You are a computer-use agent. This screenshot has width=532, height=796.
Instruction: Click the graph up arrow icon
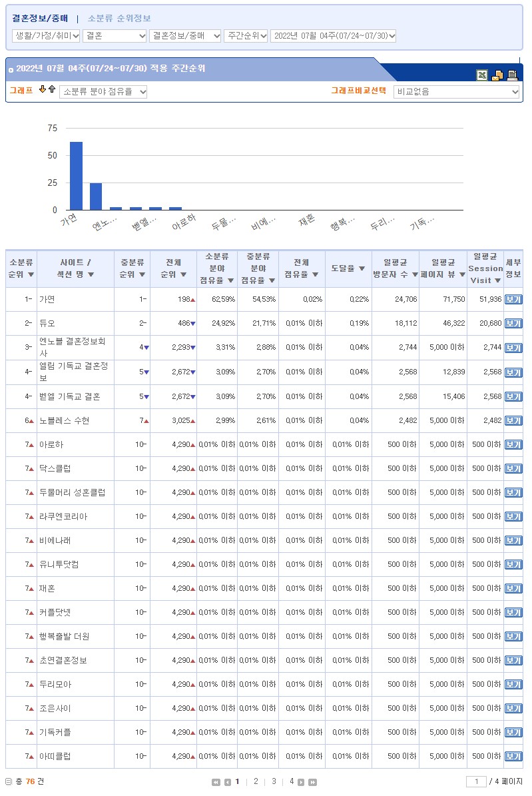pyautogui.click(x=51, y=89)
